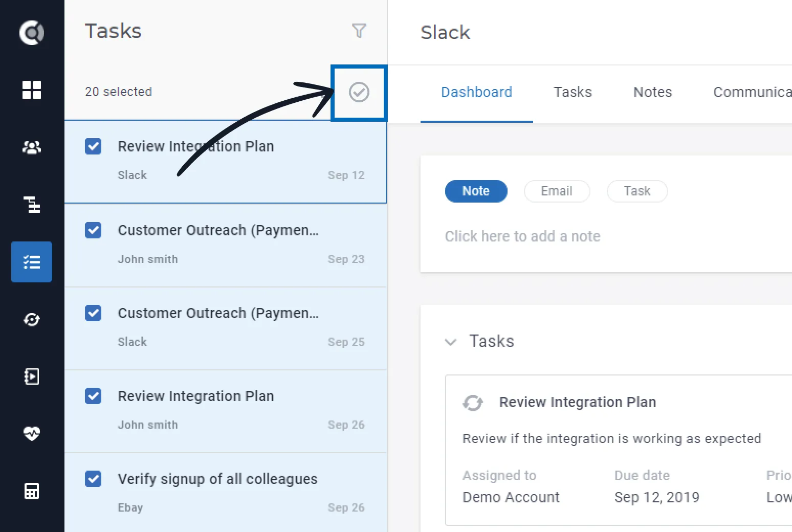Switch to the Dashboard tab
Viewport: 792px width, 532px height.
[477, 92]
